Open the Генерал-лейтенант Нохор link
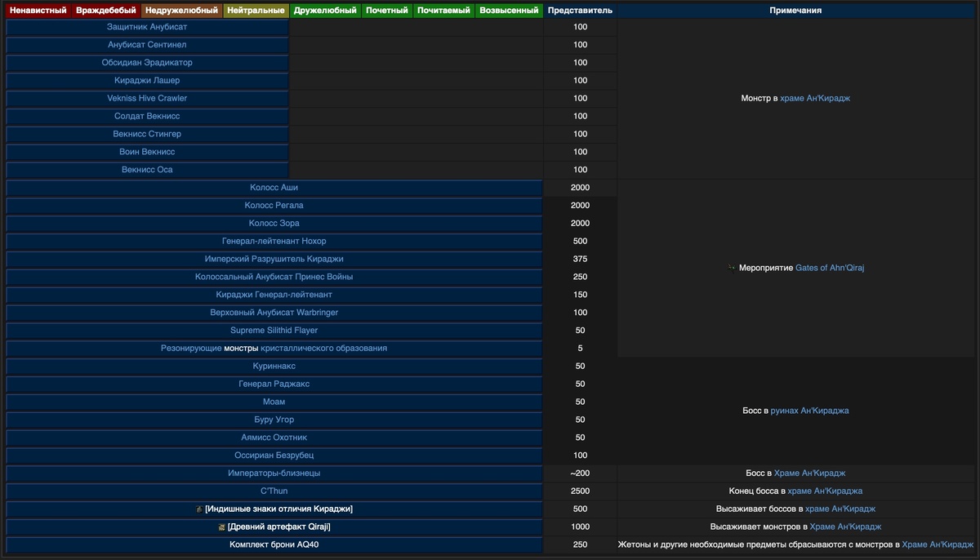 point(274,242)
